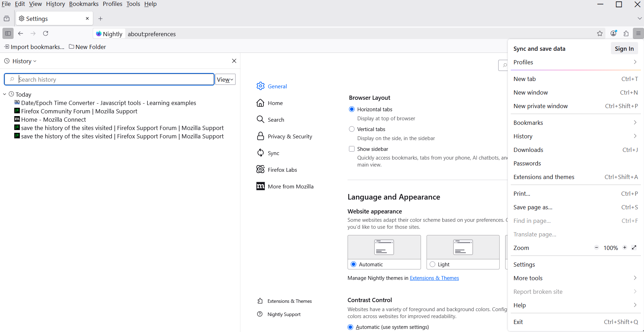Click the Nightly identity box
This screenshot has height=332, width=644.
coord(109,34)
